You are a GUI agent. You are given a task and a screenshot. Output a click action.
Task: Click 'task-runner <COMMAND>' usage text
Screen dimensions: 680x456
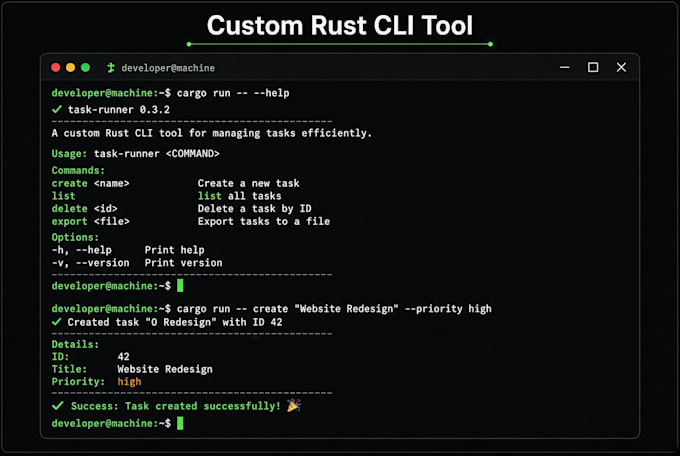point(157,154)
